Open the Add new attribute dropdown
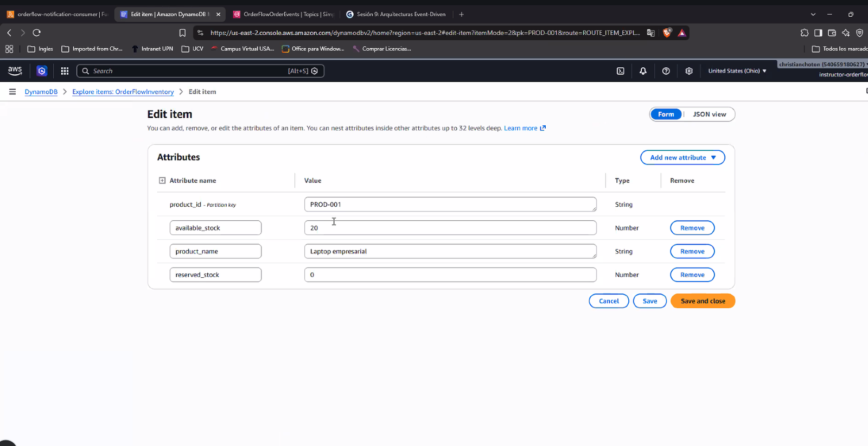The width and height of the screenshot is (868, 446). click(682, 157)
